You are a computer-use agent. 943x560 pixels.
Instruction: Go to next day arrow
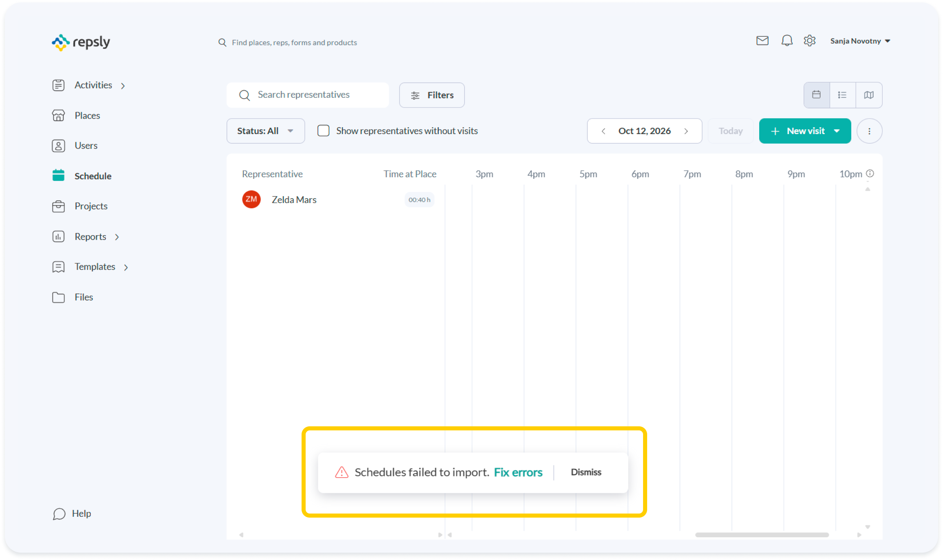(686, 131)
